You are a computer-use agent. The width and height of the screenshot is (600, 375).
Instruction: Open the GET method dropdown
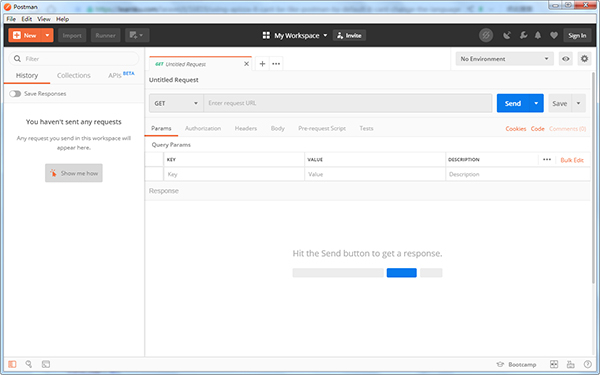(176, 103)
